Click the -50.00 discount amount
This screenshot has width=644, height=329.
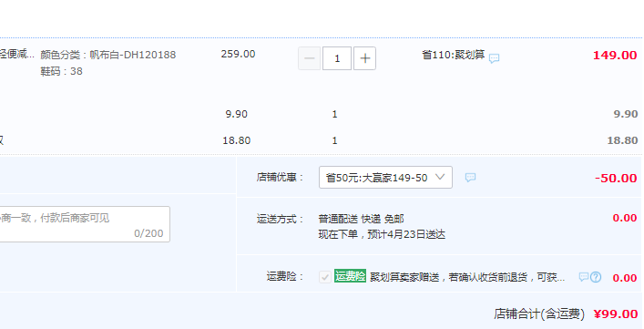(616, 179)
